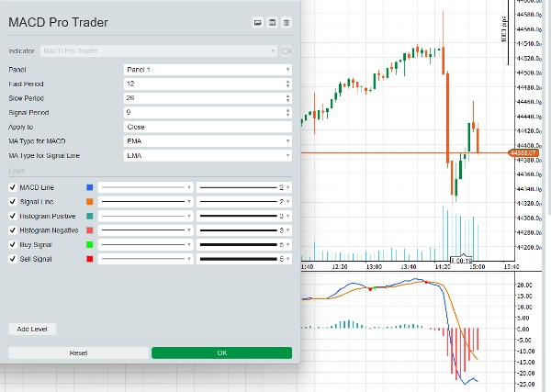Open the disabled Indicator dropdown
Screen dimensions: 551x392
click(x=159, y=51)
